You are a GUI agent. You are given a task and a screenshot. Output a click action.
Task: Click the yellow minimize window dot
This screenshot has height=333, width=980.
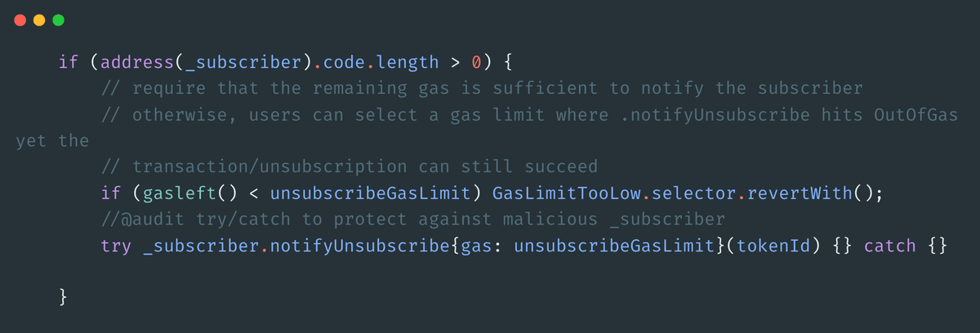(x=39, y=20)
